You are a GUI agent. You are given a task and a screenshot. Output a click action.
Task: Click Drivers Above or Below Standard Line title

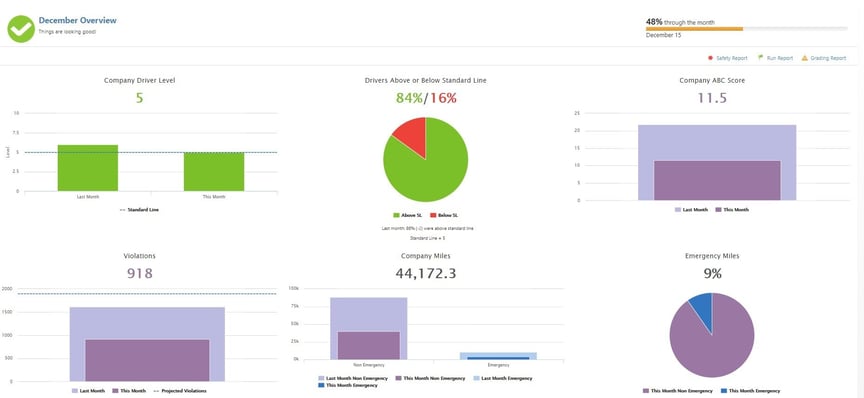click(x=425, y=80)
